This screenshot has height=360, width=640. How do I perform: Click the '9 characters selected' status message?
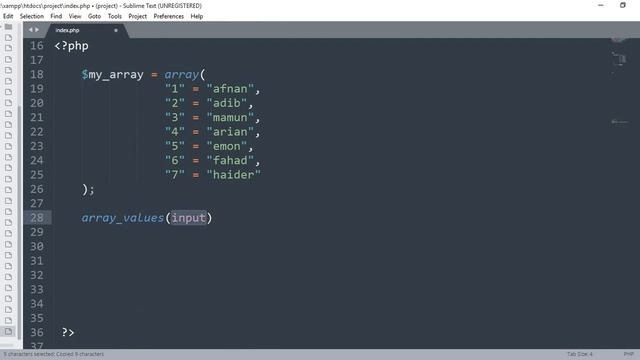tap(54, 354)
